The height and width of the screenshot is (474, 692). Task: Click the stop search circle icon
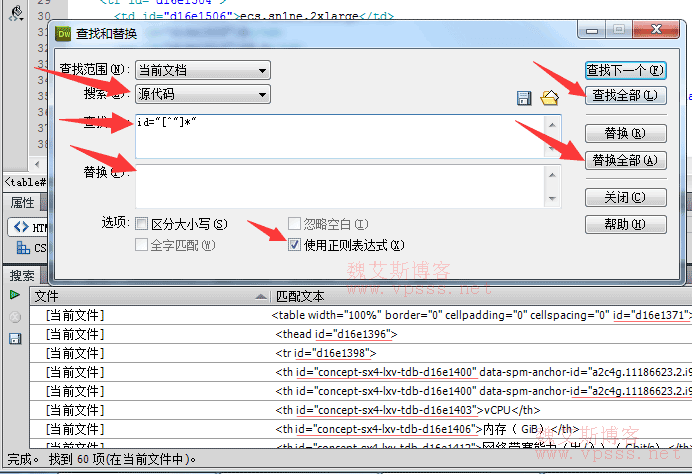click(x=14, y=317)
